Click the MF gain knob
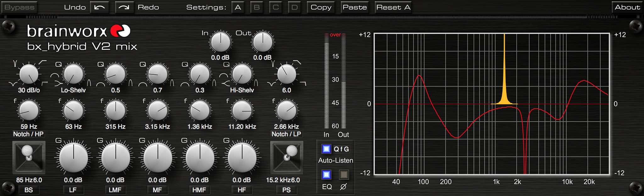 click(x=158, y=158)
